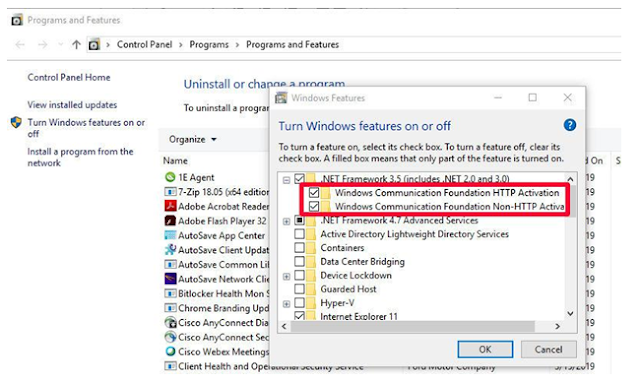This screenshot has width=640, height=383.
Task: Uncheck .NET Framework 3.5 checkbox
Action: pos(299,178)
